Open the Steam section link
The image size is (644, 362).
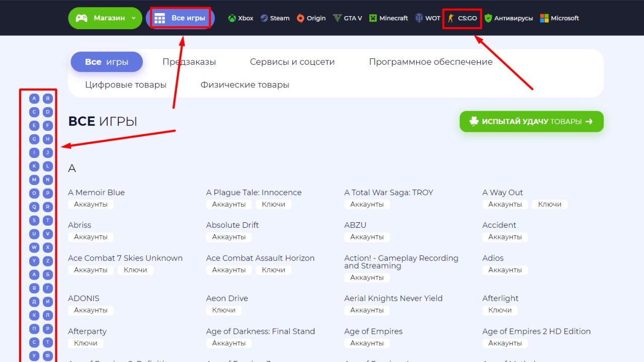(275, 18)
